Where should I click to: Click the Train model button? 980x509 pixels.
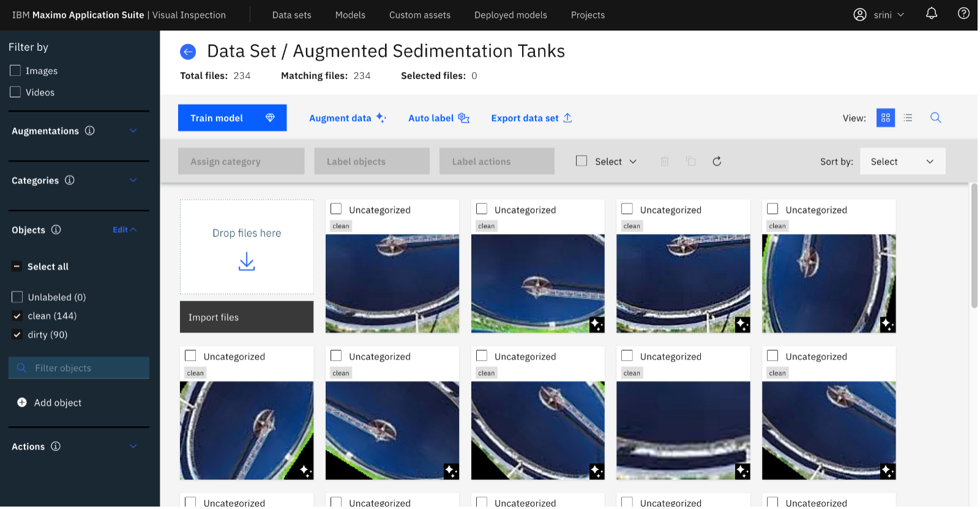coord(232,118)
